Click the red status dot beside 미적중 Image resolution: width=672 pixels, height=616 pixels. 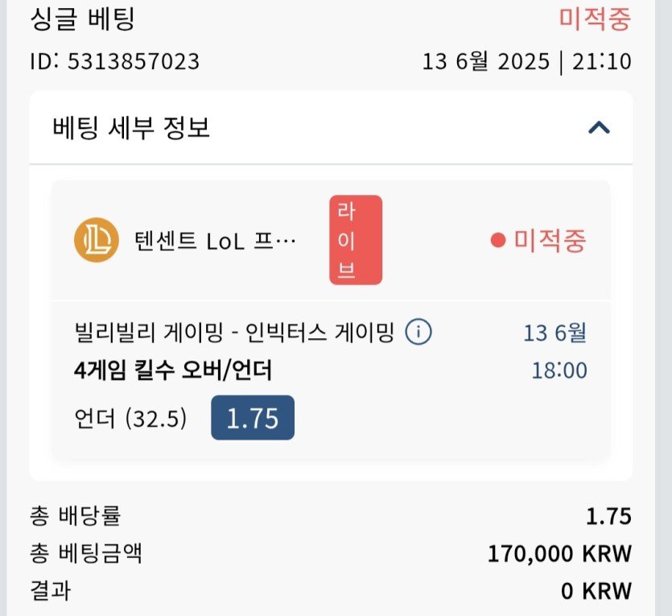tap(498, 240)
